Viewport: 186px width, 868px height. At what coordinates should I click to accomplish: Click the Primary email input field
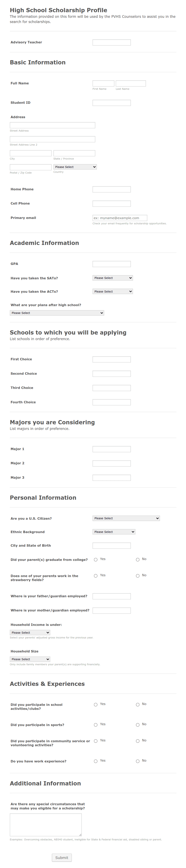tap(120, 218)
